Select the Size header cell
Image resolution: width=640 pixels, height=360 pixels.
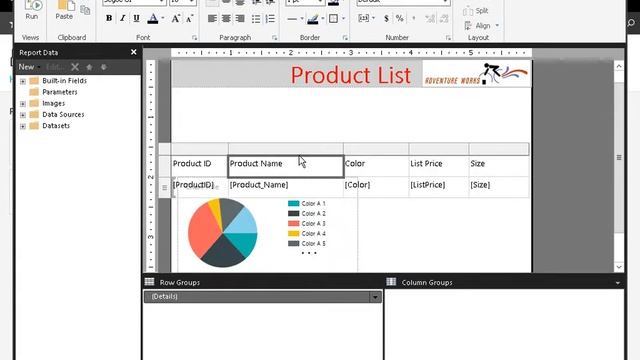pyautogui.click(x=499, y=166)
